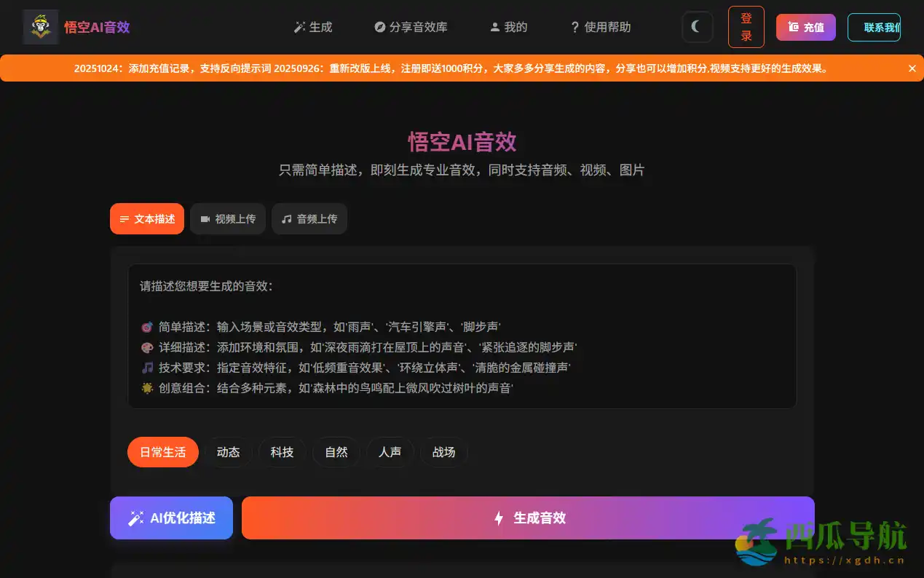The image size is (924, 578).
Task: Click the AI优化描述 button
Action: [x=171, y=518]
